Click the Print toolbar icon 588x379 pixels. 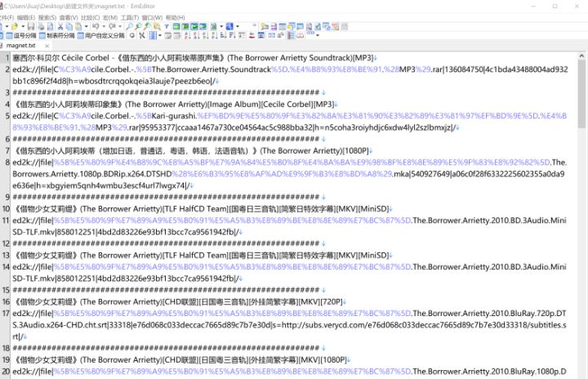[41, 26]
